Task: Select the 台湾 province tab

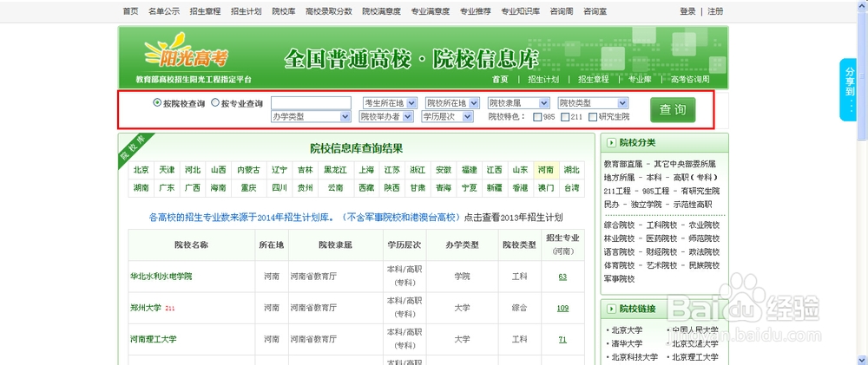Action: point(572,187)
